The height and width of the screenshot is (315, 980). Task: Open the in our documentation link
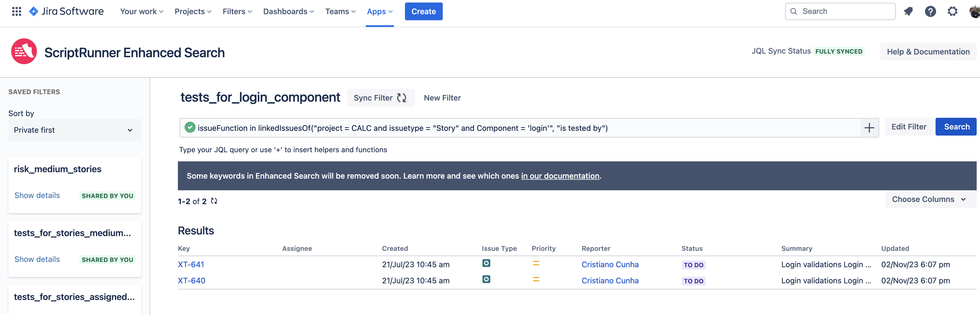560,176
